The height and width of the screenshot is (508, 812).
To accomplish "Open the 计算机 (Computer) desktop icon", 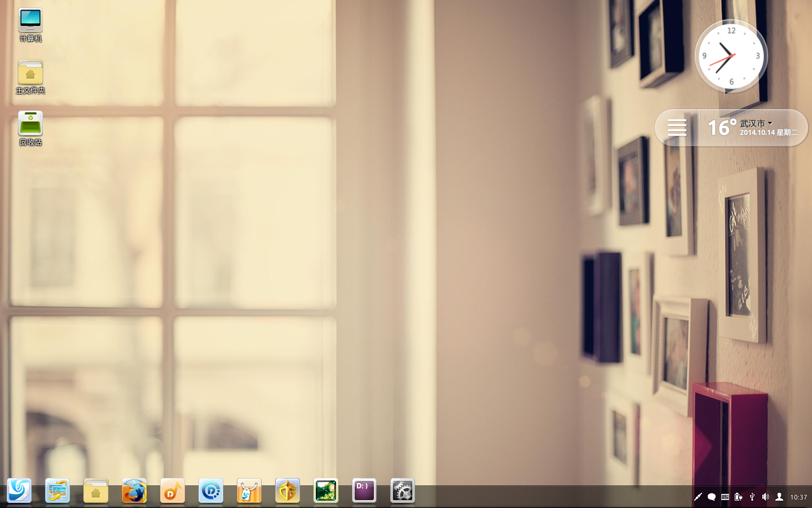I will coord(30,25).
